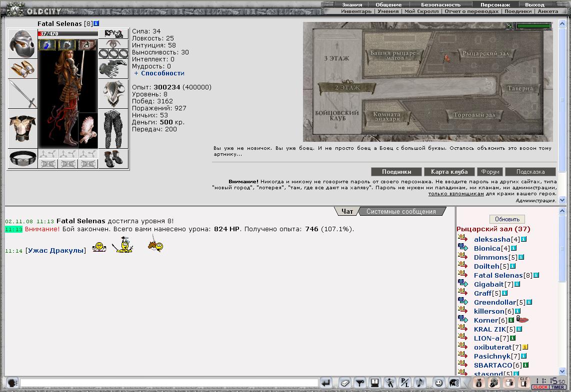Viewport: 571px width, 392px height.
Task: Click the Обновить refresh button
Action: click(507, 219)
